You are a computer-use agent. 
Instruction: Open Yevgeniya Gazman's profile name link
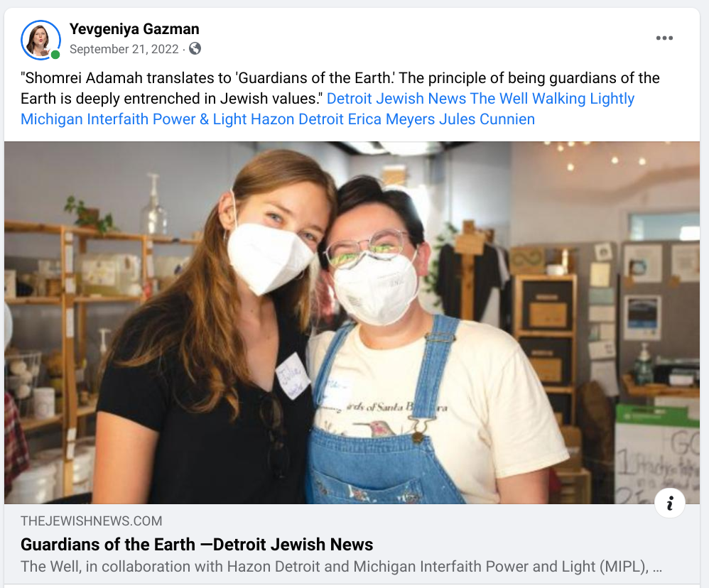(134, 29)
